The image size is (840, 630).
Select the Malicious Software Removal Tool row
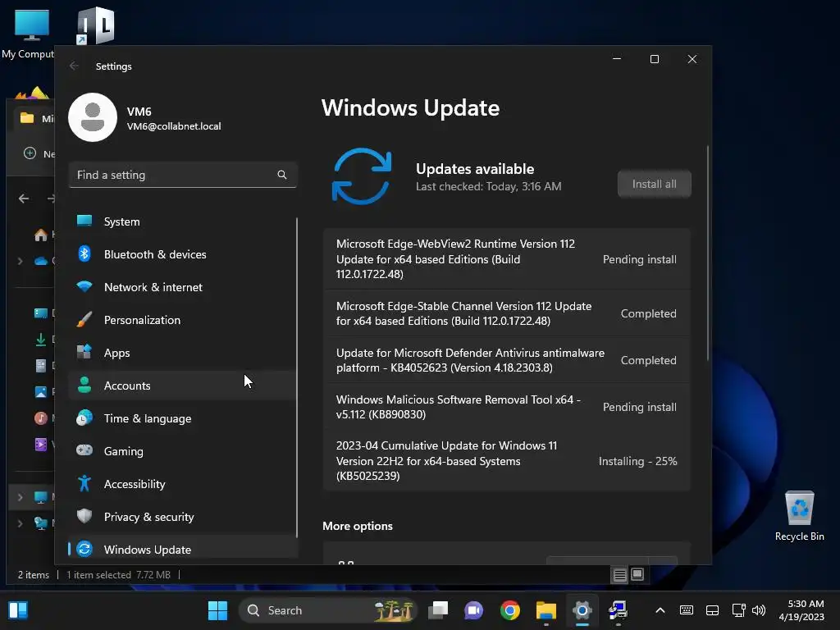tap(506, 407)
